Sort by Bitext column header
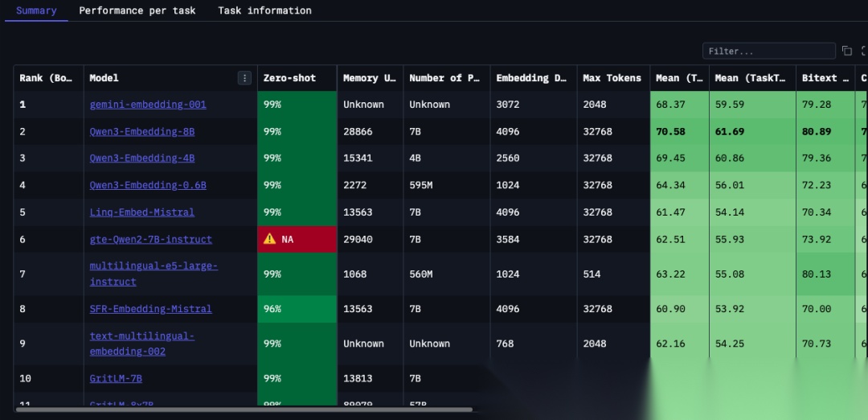 825,78
